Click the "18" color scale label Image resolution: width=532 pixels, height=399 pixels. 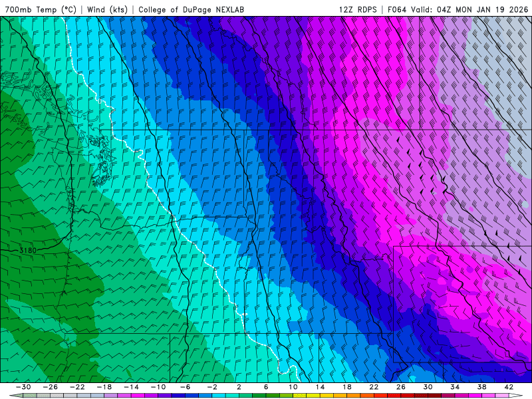346,387
